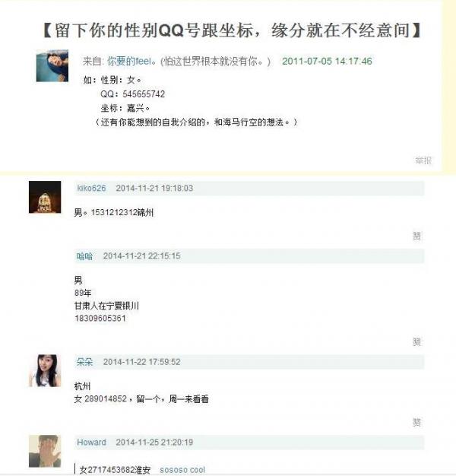Click QQ number 545655742 in main post
Screen dimensions: 456x476
[144, 94]
